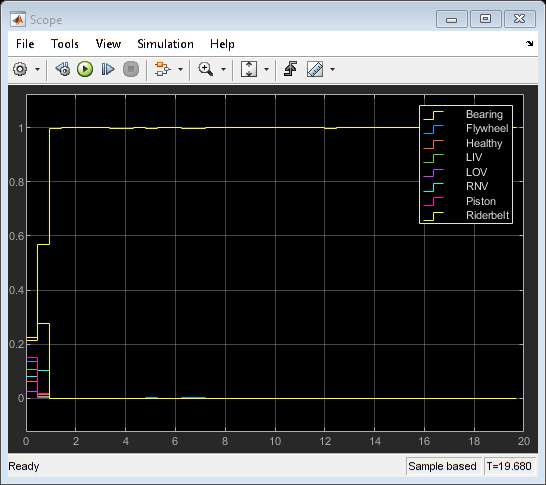Start simulation with green Run button
The width and height of the screenshot is (546, 485).
[85, 69]
